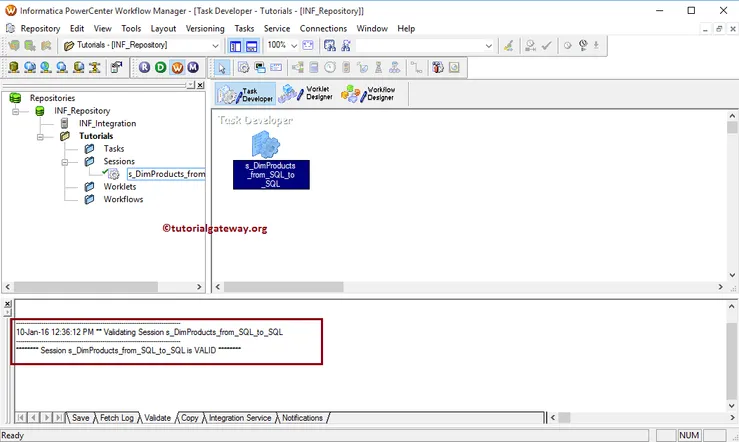Image resolution: width=739 pixels, height=442 pixels.
Task: Click the session icon on the workspace
Action: (266, 145)
